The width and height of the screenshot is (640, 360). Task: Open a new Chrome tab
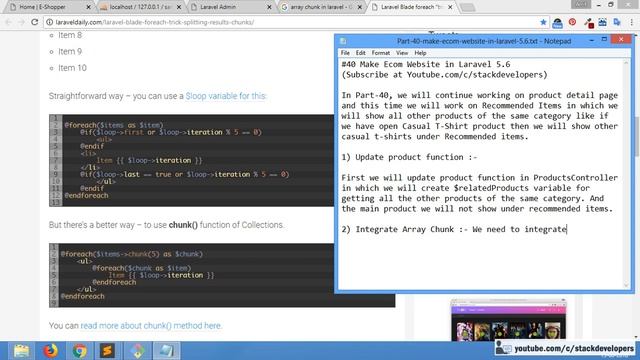(x=468, y=7)
